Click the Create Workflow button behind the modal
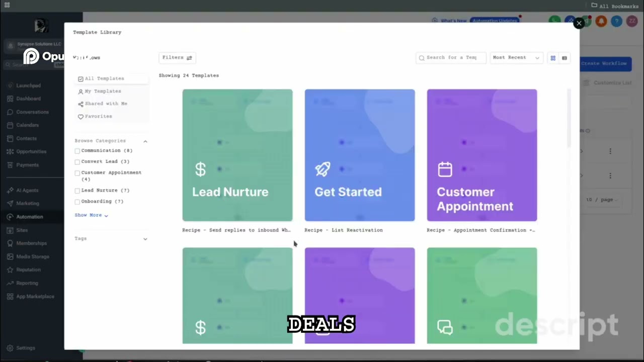Screen dimensions: 644x362 tap(605, 63)
